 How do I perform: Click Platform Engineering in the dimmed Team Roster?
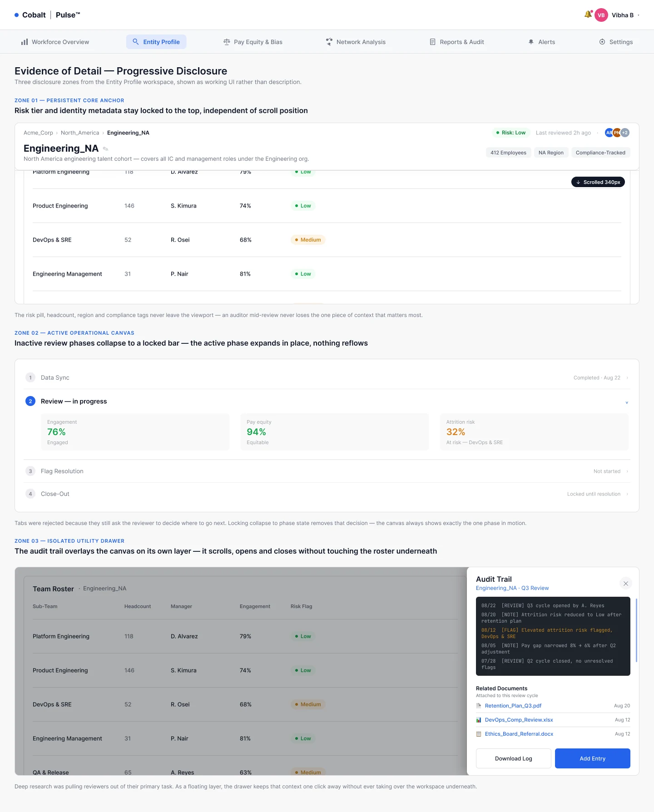click(x=61, y=636)
